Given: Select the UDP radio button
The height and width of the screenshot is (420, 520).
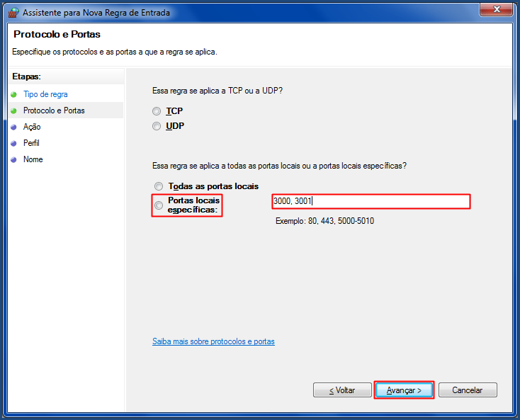Looking at the screenshot, I should click(x=157, y=126).
